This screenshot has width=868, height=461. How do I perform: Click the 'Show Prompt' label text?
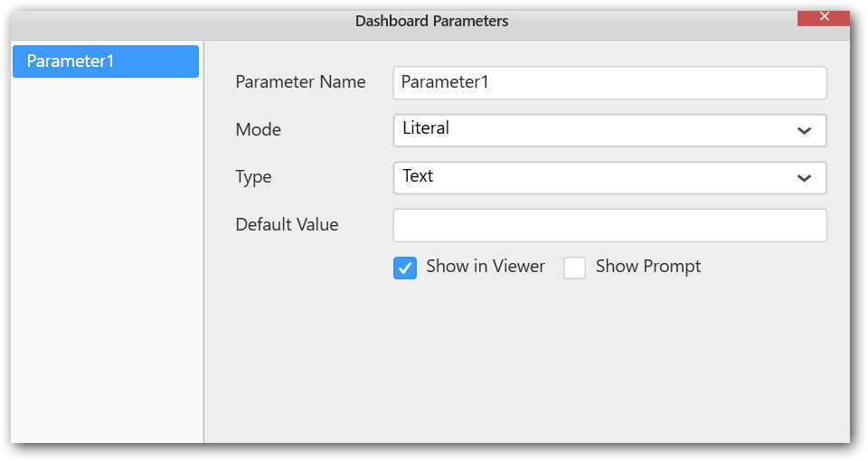pyautogui.click(x=647, y=267)
